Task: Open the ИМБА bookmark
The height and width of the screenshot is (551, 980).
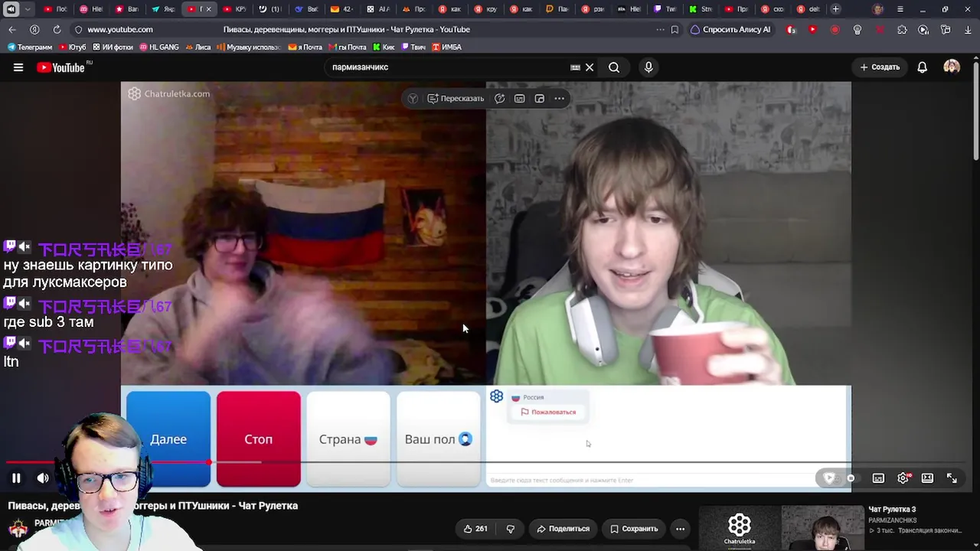Action: pos(446,47)
